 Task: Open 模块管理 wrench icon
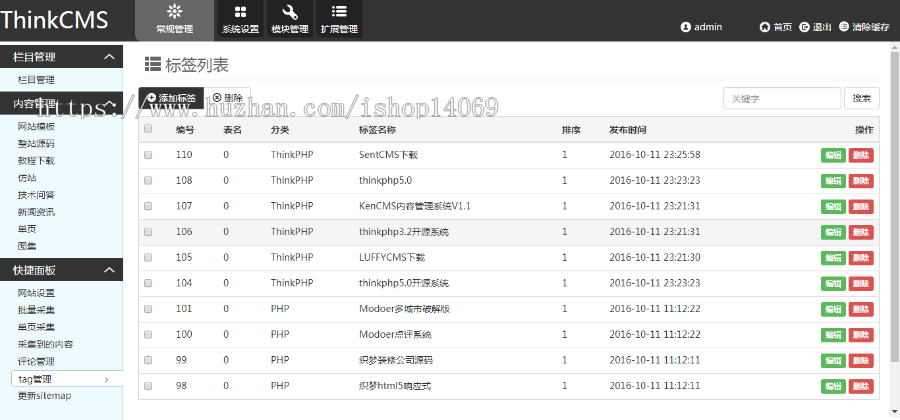tap(290, 12)
